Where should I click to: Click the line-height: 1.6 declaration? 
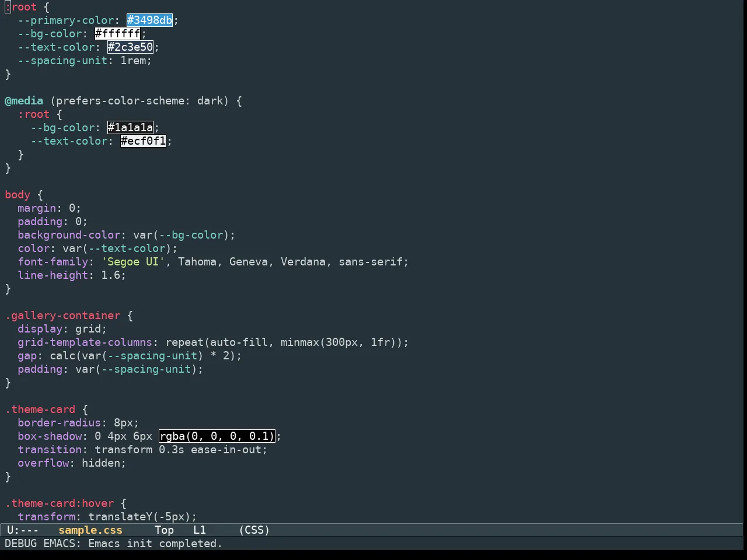click(72, 275)
